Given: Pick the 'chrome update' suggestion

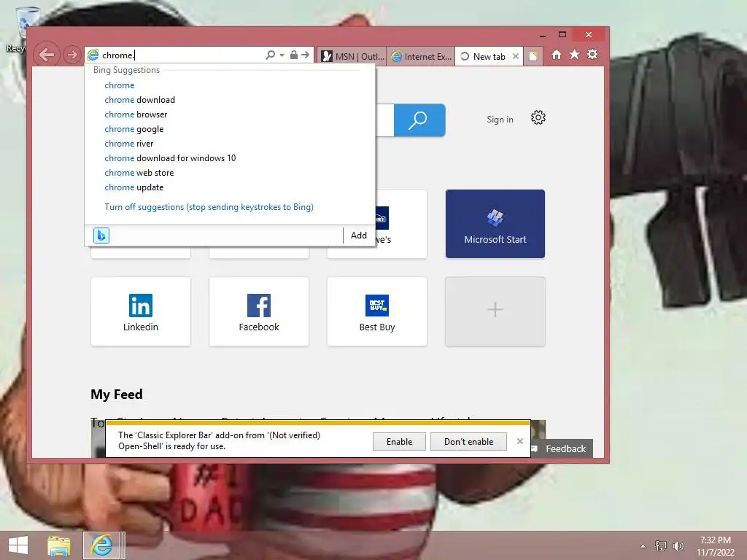Looking at the screenshot, I should (x=134, y=187).
